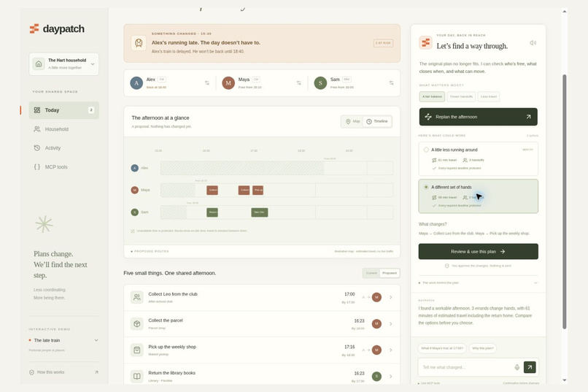Click 'Why this plan?' suggestion
This screenshot has width=588, height=392.
[483, 348]
